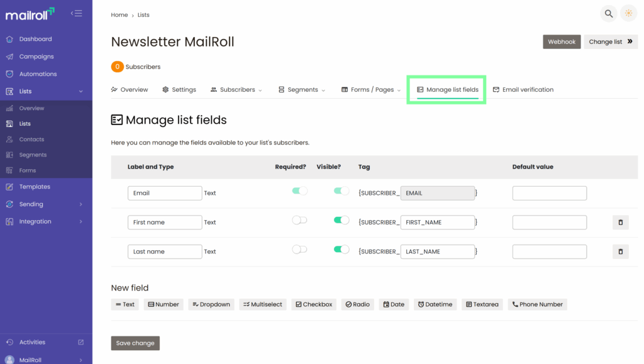Image resolution: width=644 pixels, height=364 pixels.
Task: Open the Settings tab
Action: [179, 90]
